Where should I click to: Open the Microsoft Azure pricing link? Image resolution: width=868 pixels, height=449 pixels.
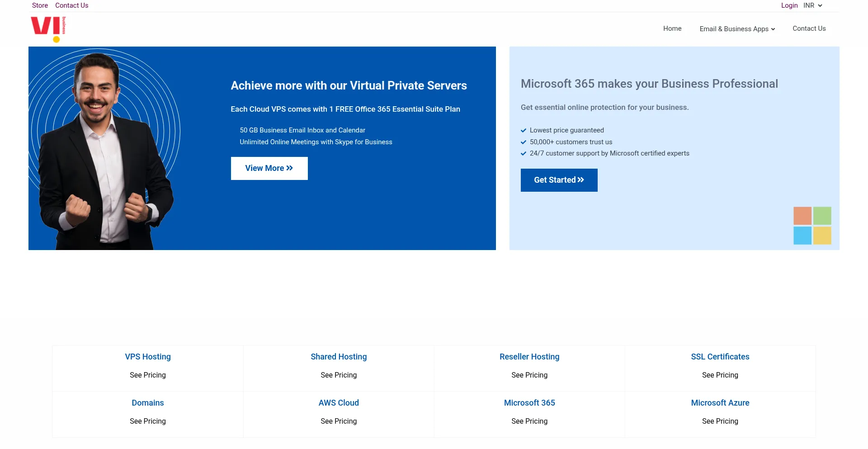720,402
